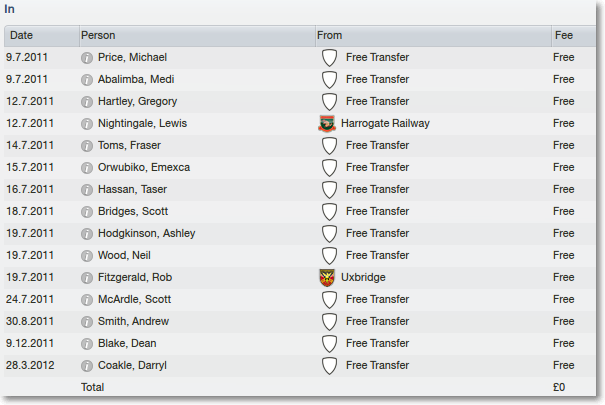Sort table by From column header

click(x=433, y=36)
